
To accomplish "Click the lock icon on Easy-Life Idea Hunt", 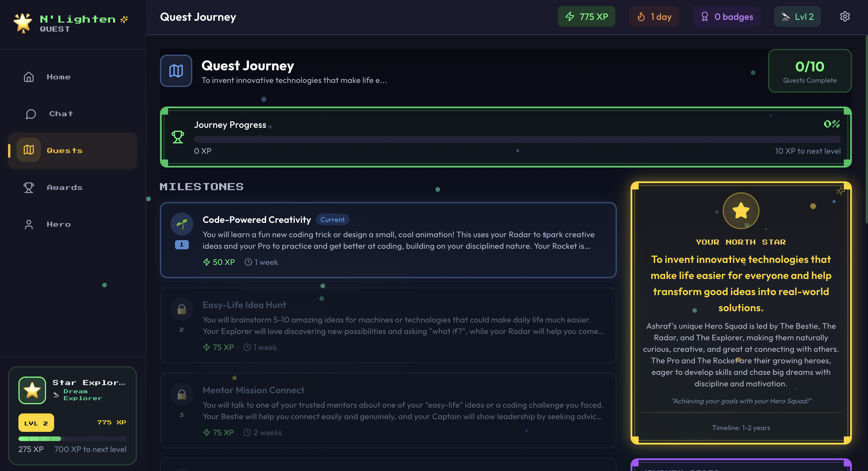I will click(182, 309).
